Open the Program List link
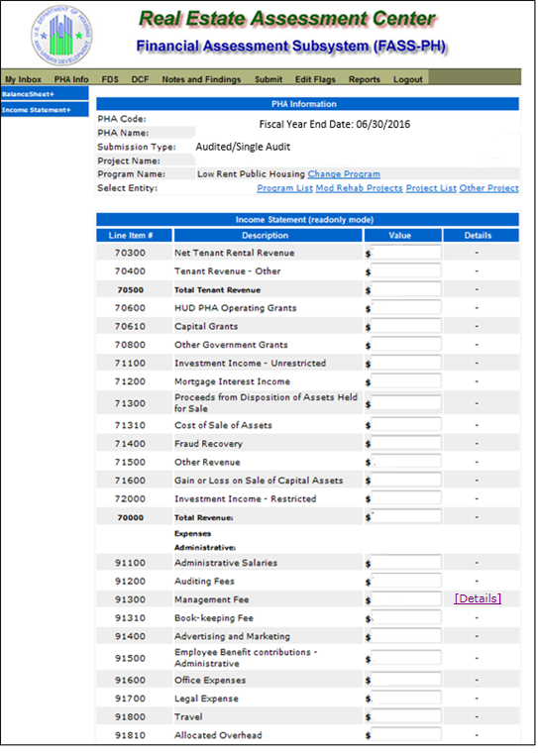This screenshot has width=538, height=756. pyautogui.click(x=285, y=188)
